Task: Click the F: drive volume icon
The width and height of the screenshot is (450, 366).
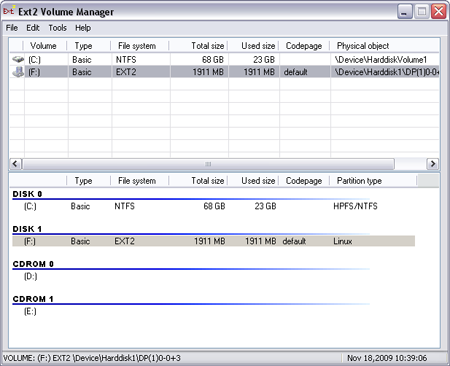Action: pyautogui.click(x=18, y=72)
